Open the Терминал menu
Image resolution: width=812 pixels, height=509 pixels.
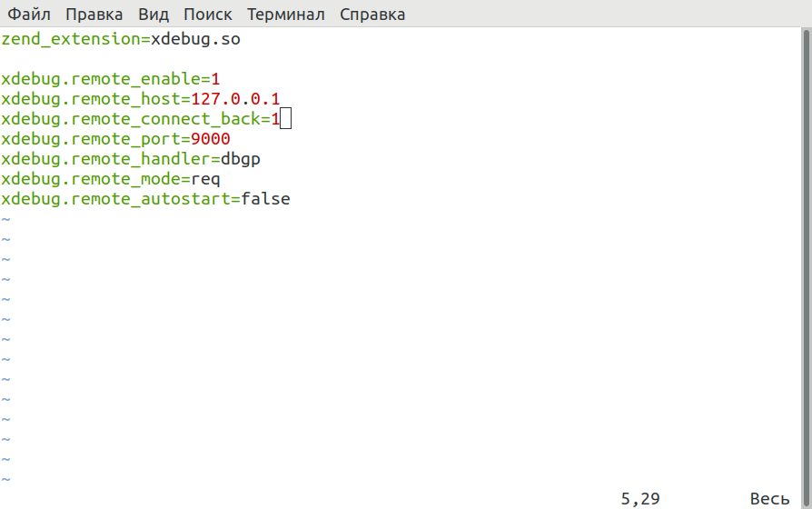(x=286, y=15)
